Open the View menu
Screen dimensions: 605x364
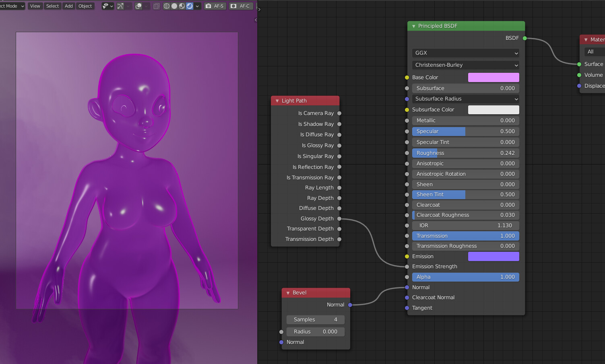click(x=35, y=6)
